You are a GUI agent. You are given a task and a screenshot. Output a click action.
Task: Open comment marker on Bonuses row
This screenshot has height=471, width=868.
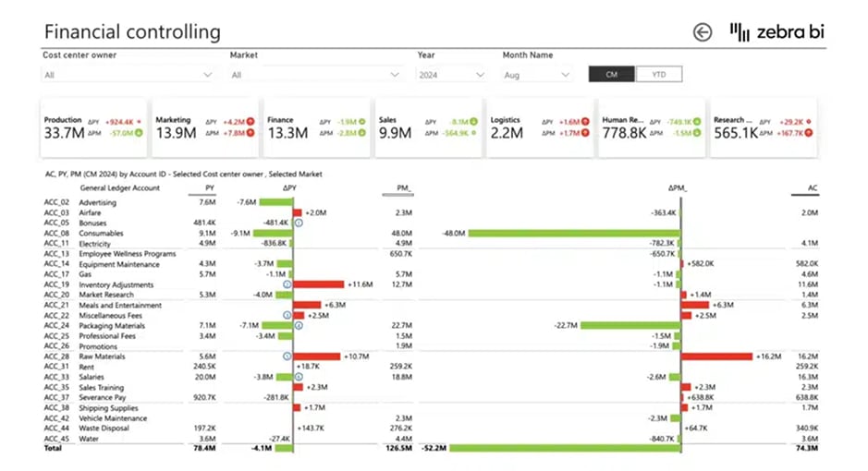coord(299,223)
